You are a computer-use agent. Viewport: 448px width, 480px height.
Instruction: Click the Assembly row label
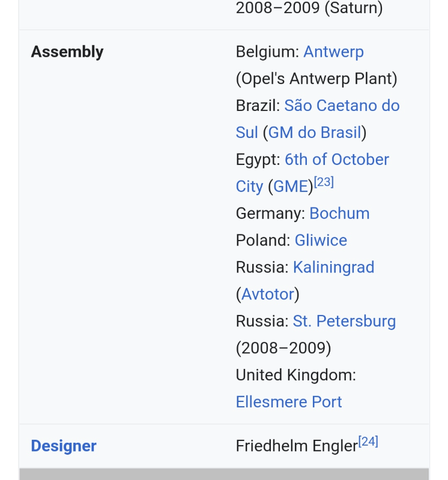click(67, 52)
